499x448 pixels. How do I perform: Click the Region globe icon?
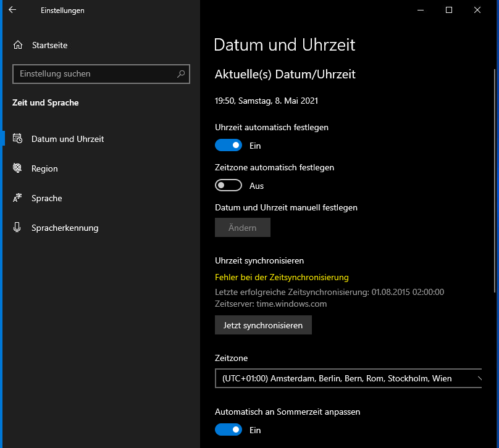[x=17, y=168]
